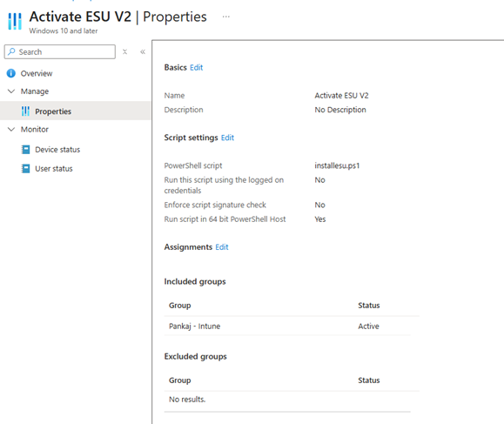Clear the search box with X icon

click(x=125, y=51)
